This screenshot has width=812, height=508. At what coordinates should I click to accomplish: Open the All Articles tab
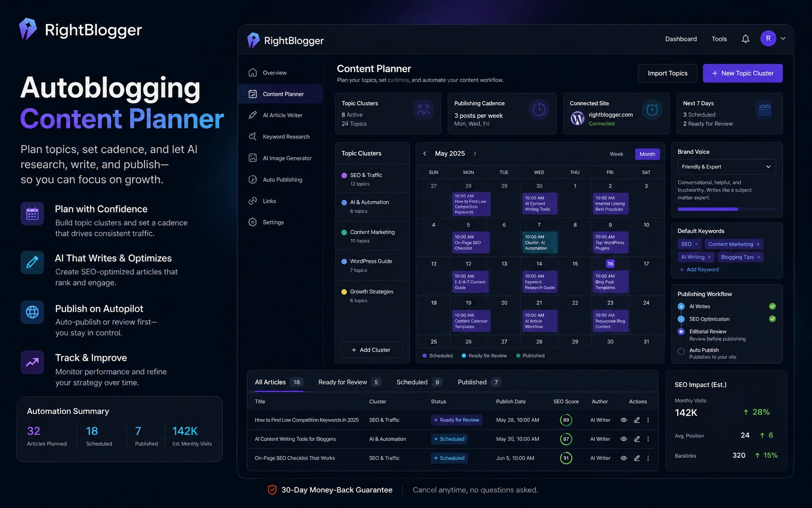279,382
